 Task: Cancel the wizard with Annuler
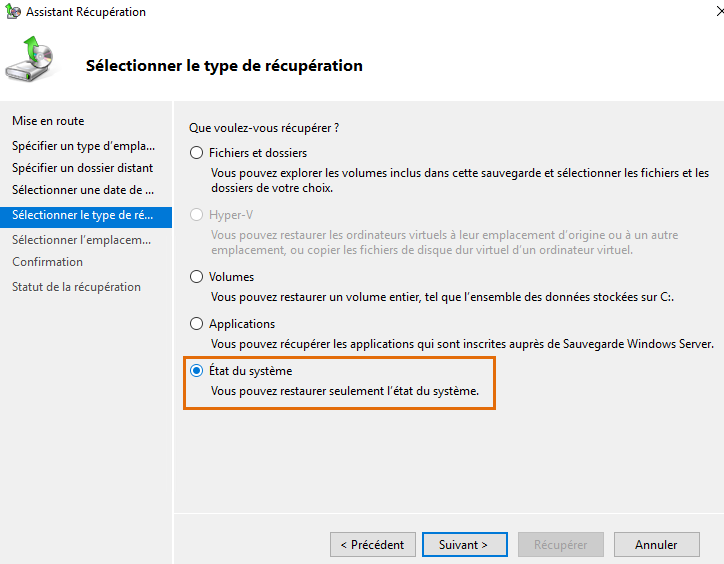coord(656,545)
